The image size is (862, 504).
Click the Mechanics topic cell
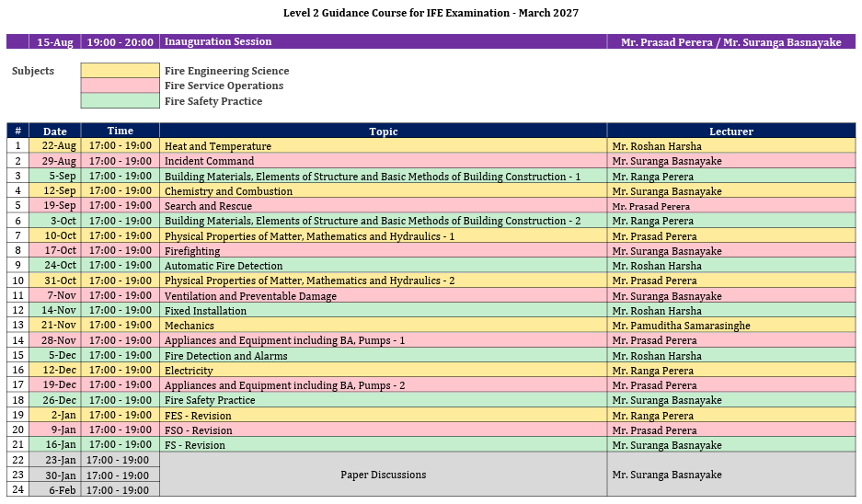(x=384, y=326)
